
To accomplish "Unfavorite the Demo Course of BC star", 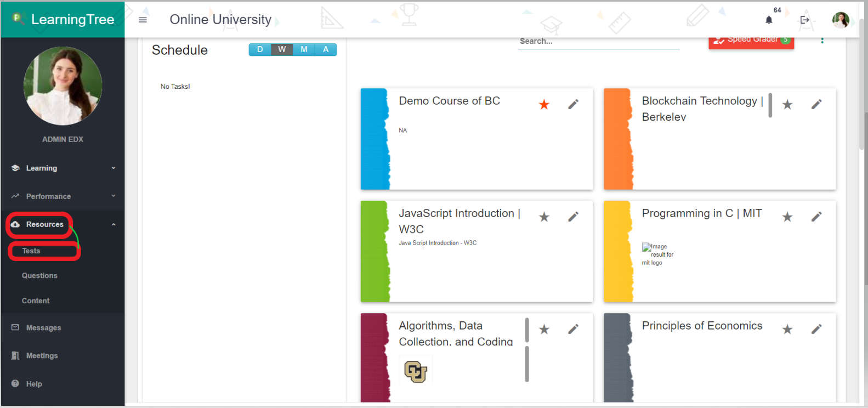I will pyautogui.click(x=543, y=104).
